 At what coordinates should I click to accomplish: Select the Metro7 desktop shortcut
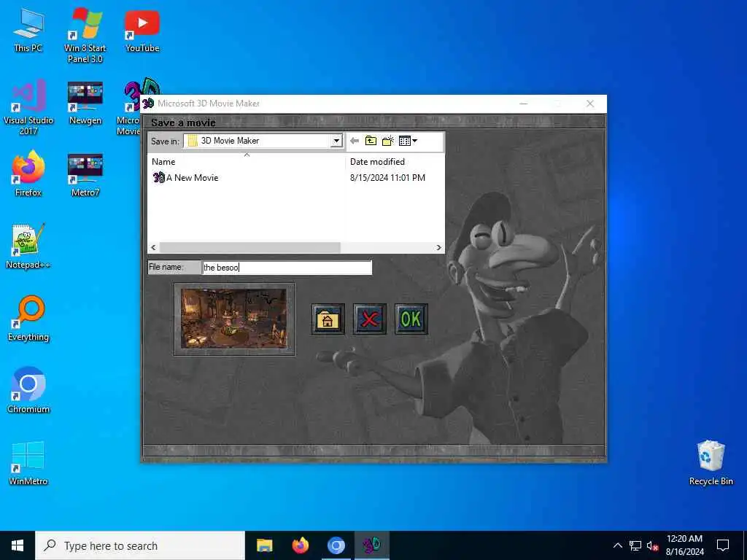pyautogui.click(x=85, y=174)
